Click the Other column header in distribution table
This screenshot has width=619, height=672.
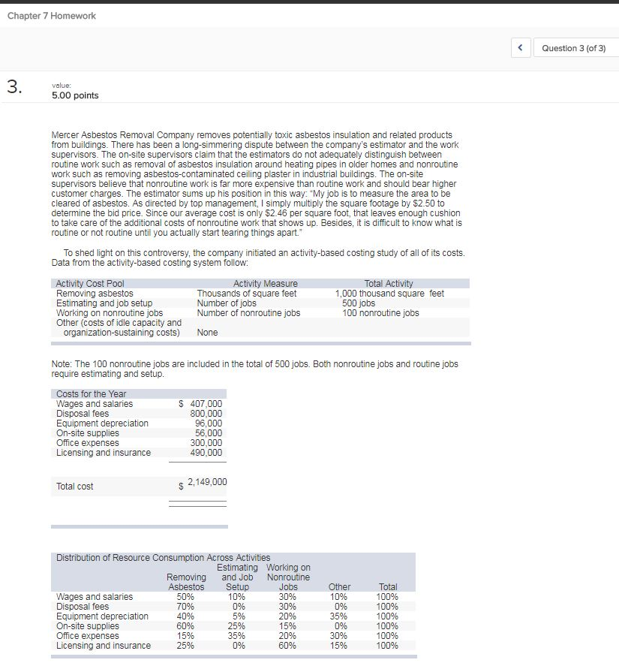[339, 586]
